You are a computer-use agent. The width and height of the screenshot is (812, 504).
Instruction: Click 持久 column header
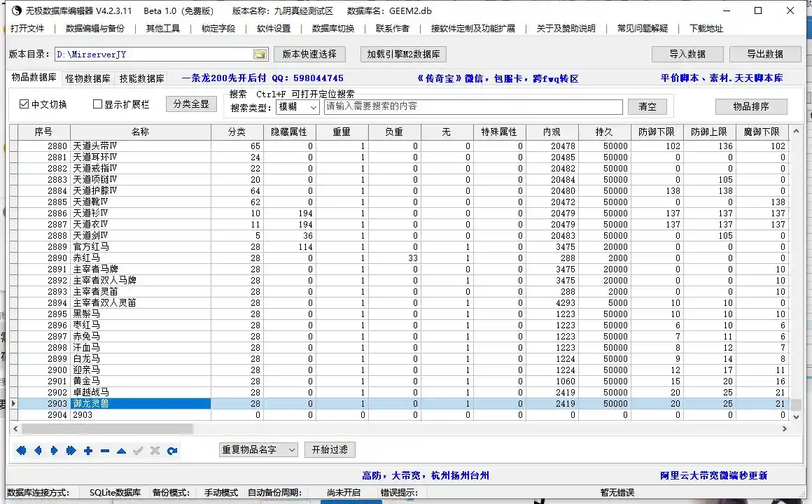tap(604, 132)
